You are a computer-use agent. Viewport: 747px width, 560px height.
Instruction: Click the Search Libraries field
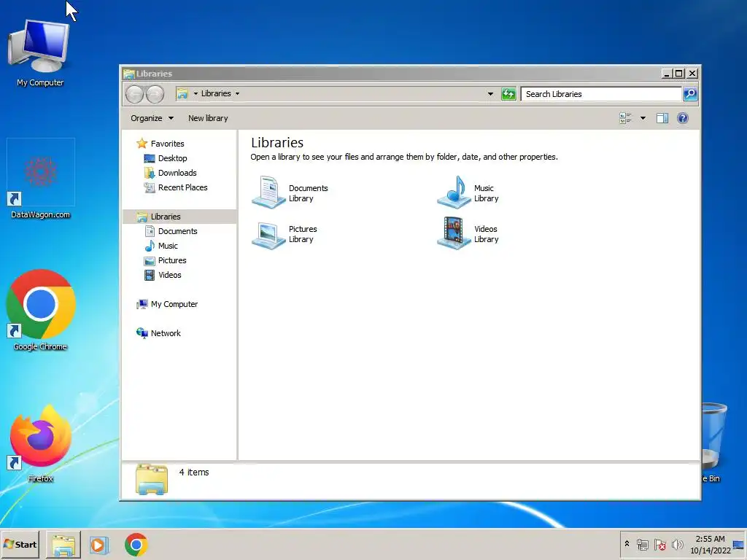(x=601, y=94)
